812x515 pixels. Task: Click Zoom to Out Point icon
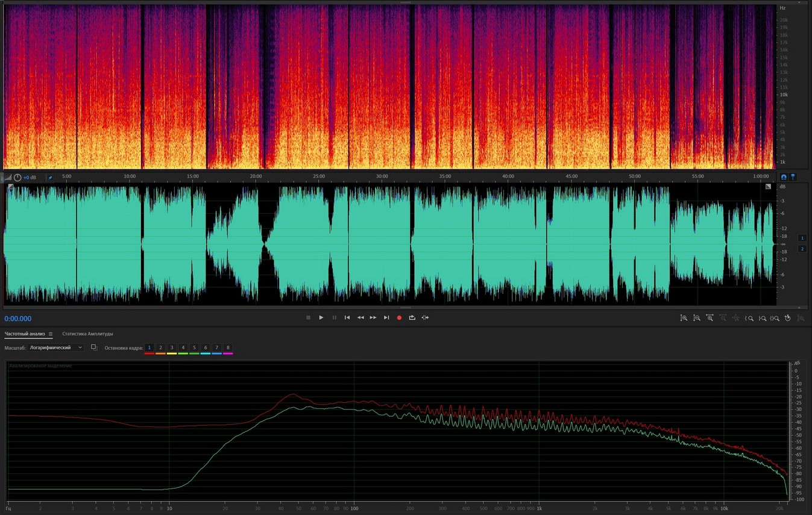[x=763, y=318]
